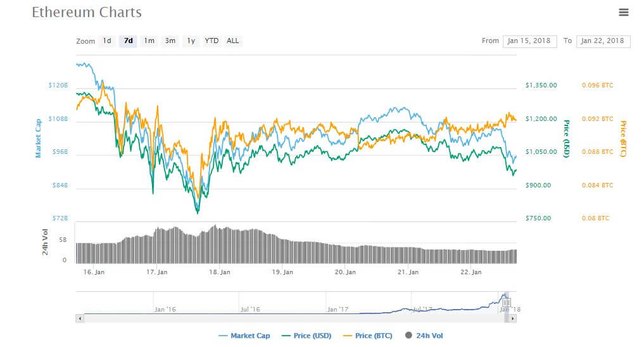644x347 pixels.
Task: Click the Price (BTC) axis title
Action: click(623, 139)
